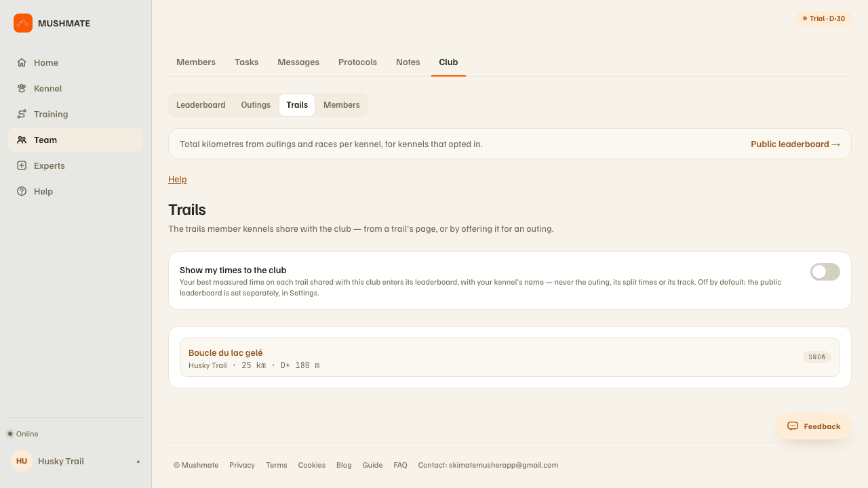The height and width of the screenshot is (488, 868).
Task: Click the Mushmate logo icon
Action: (23, 23)
